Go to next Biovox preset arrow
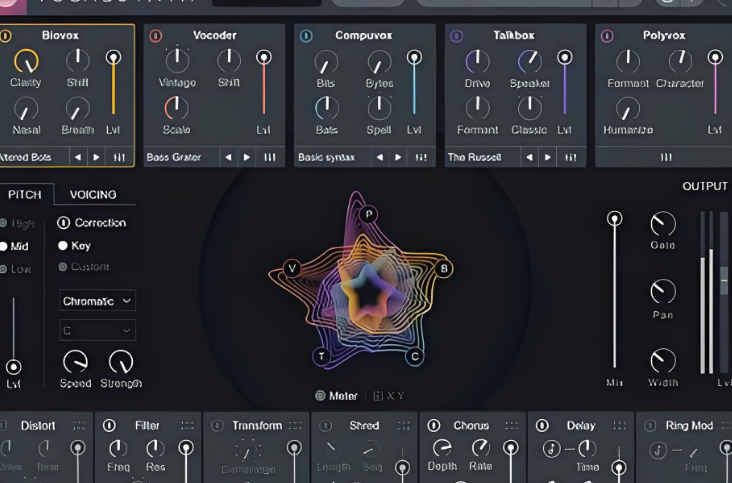Image resolution: width=732 pixels, height=483 pixels. 97,157
